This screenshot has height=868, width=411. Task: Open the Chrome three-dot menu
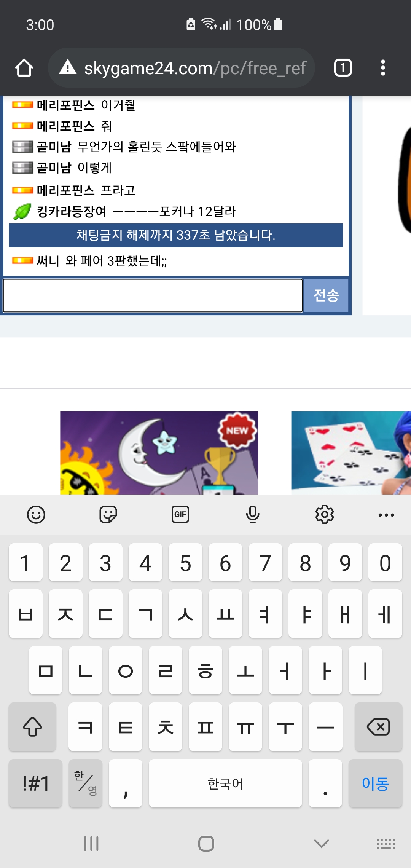[x=383, y=68]
